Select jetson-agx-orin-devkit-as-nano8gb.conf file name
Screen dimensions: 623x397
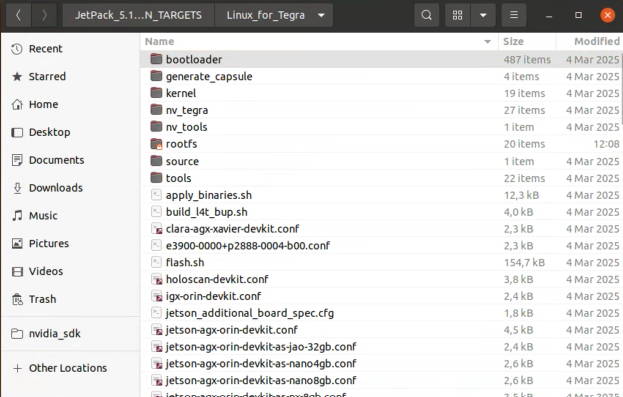pos(261,381)
